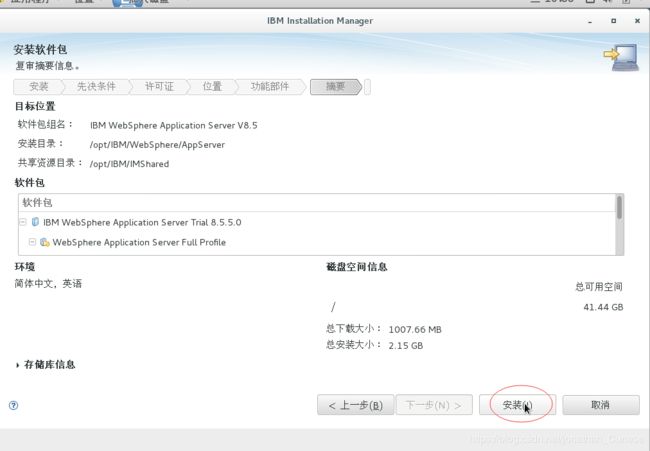Viewport: 650px width, 451px height.
Task: Click the 安装 install button
Action: pos(517,405)
